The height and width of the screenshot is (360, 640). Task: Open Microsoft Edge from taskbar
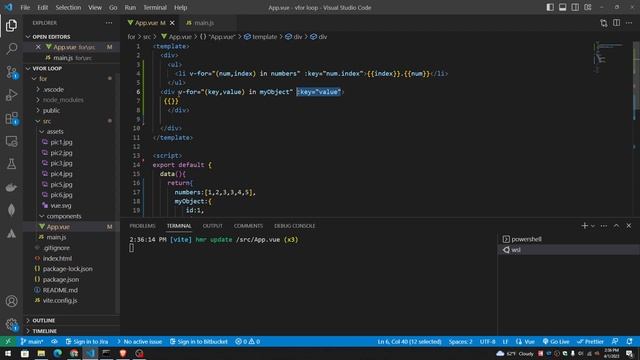click(58, 353)
